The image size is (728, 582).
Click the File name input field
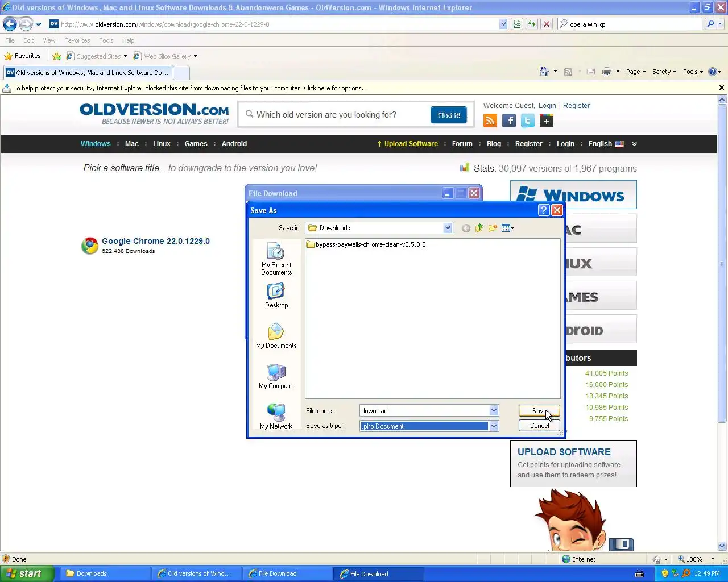[x=424, y=410]
